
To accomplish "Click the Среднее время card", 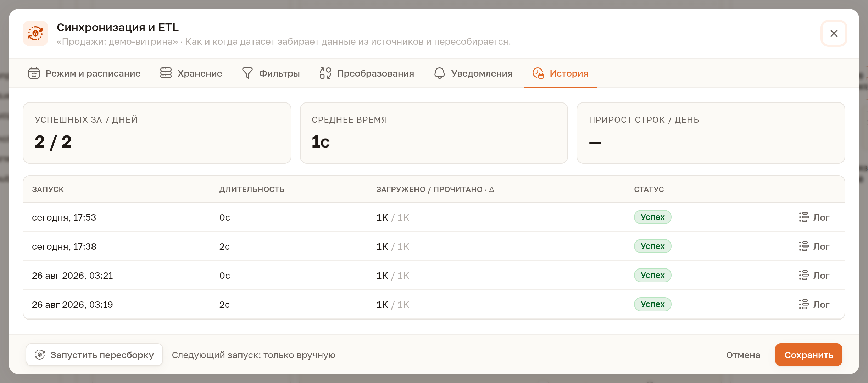I will [434, 133].
